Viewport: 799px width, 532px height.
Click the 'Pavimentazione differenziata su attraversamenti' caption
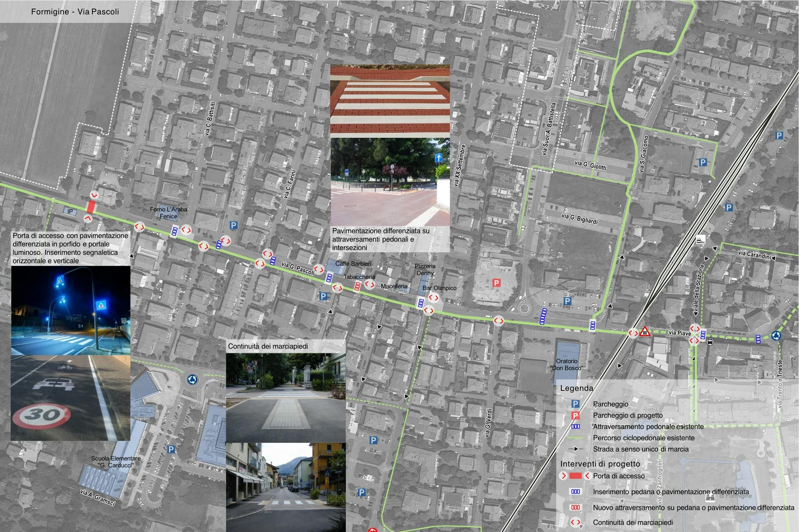tap(381, 239)
